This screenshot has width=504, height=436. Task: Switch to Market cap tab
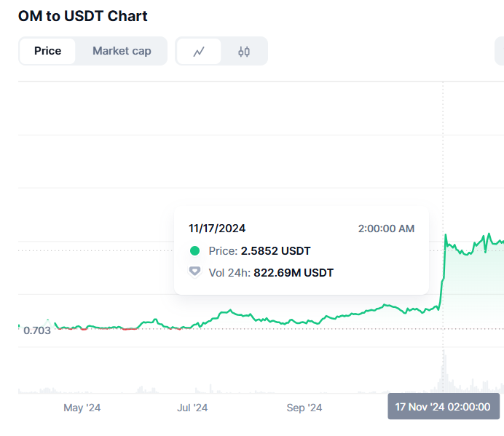(122, 51)
